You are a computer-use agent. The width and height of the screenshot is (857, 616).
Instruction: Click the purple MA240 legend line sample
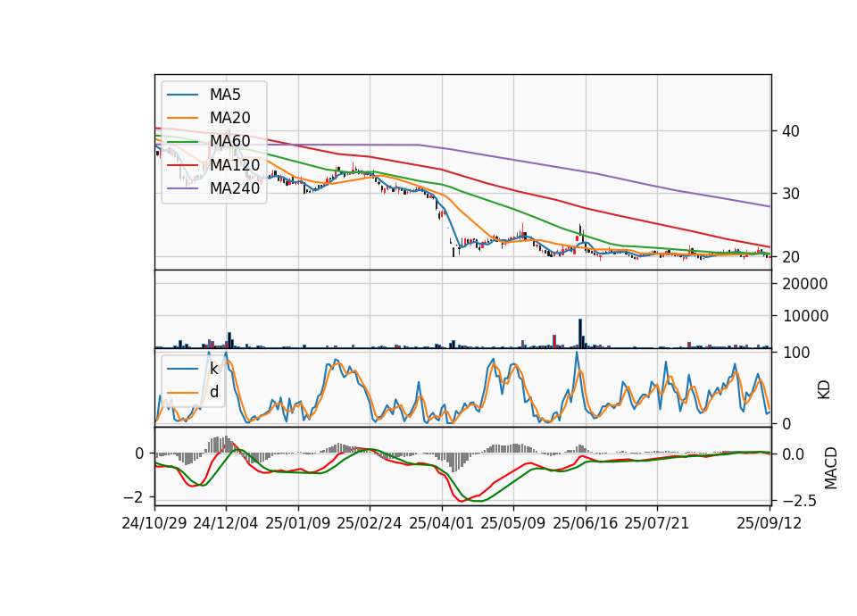182,188
